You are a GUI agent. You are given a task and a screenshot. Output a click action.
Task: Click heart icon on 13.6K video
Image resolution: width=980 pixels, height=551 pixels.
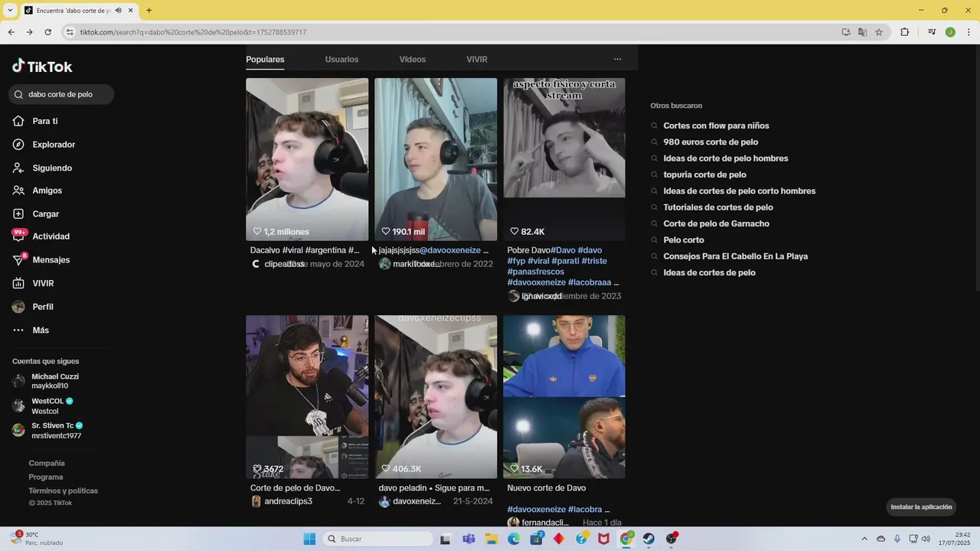[514, 469]
